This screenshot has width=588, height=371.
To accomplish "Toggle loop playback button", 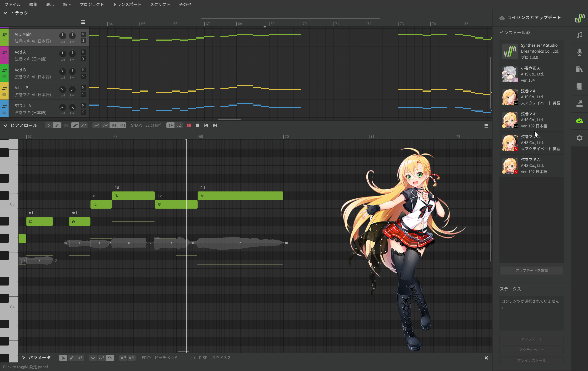I will point(179,125).
